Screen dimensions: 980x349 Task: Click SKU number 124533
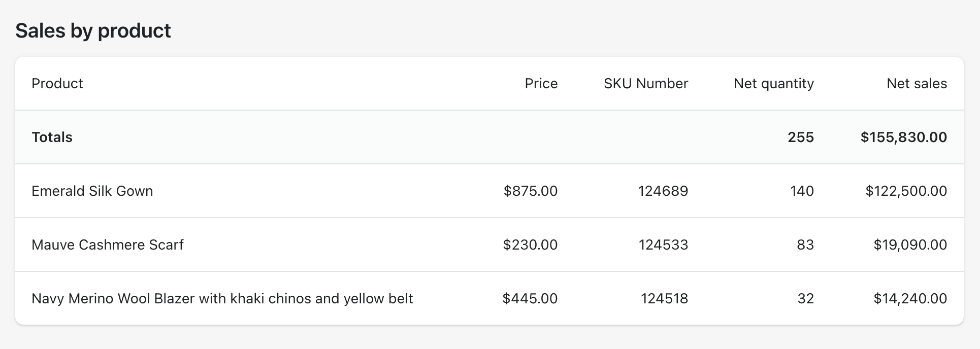click(663, 245)
